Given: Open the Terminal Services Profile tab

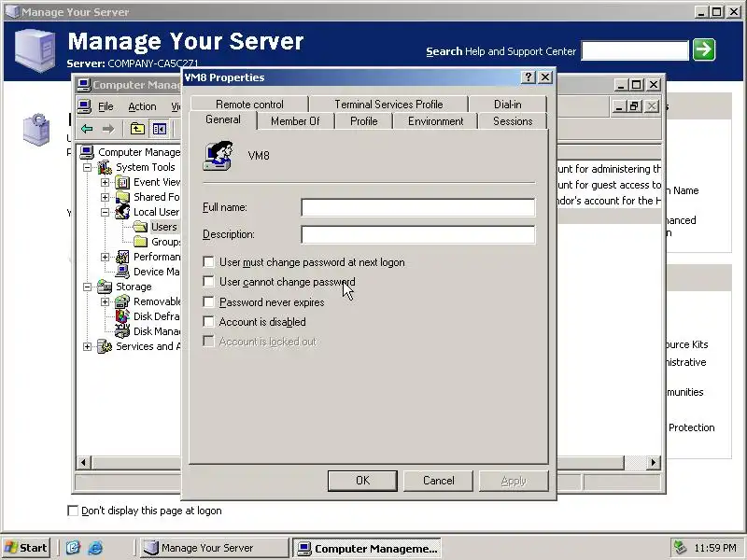Looking at the screenshot, I should 388,105.
